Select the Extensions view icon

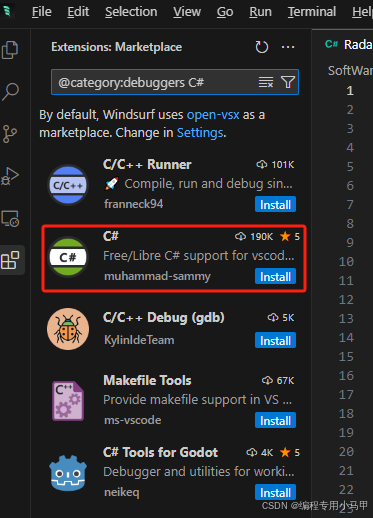coord(10,260)
